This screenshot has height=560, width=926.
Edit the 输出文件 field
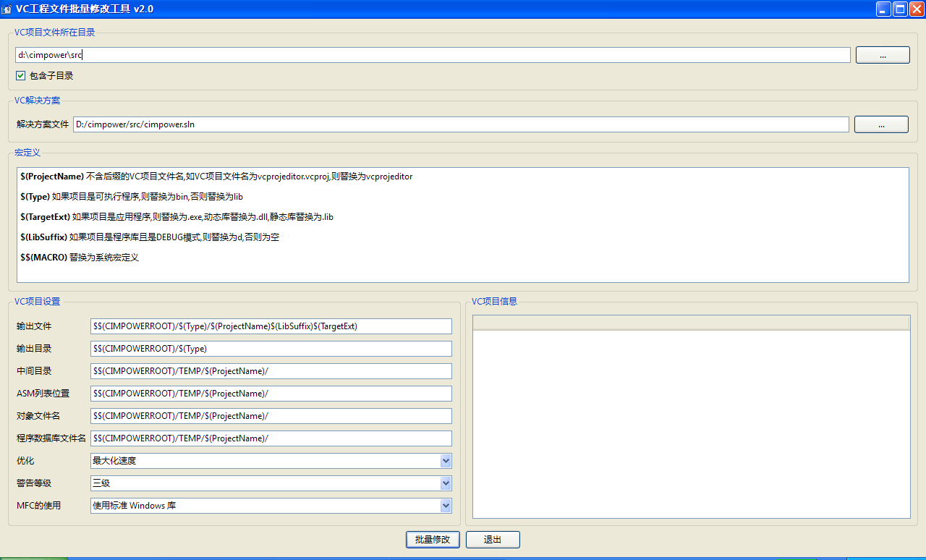[271, 326]
